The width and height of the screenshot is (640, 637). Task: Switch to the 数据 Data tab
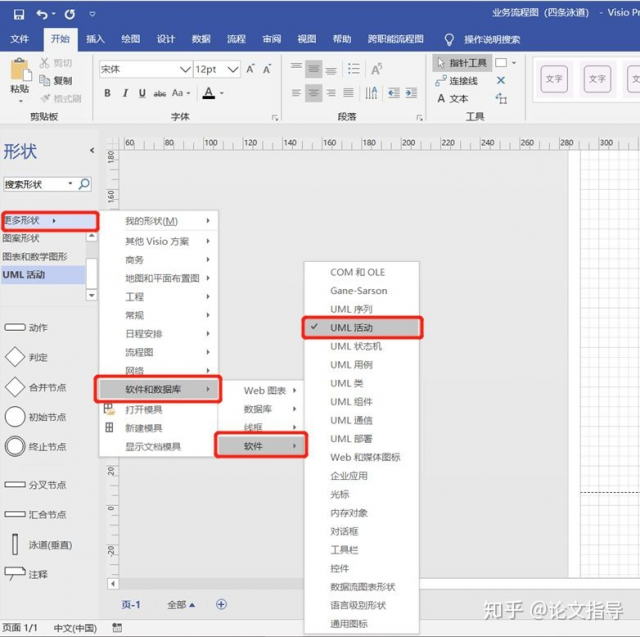(x=201, y=39)
